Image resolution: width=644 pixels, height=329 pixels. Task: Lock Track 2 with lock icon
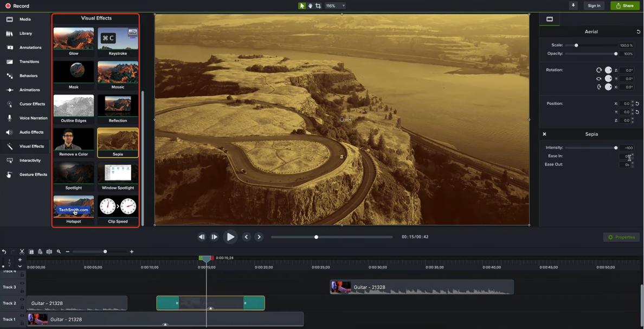pyautogui.click(x=22, y=307)
